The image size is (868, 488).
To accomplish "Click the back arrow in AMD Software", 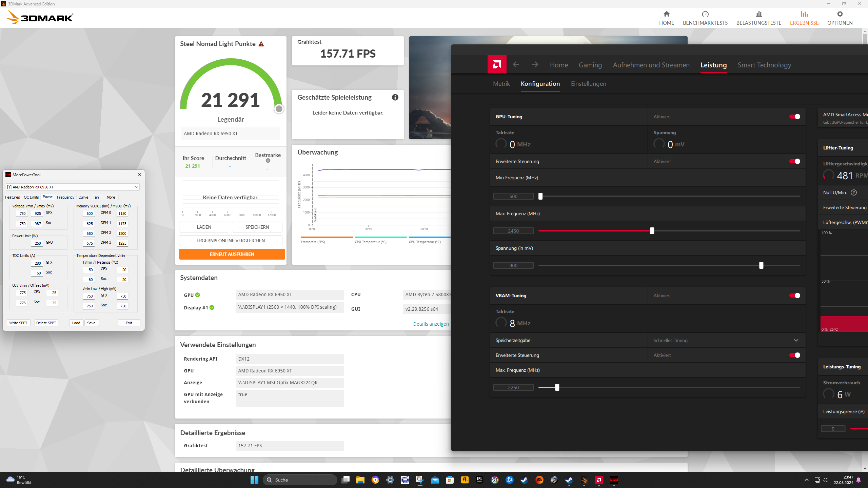I will point(516,64).
